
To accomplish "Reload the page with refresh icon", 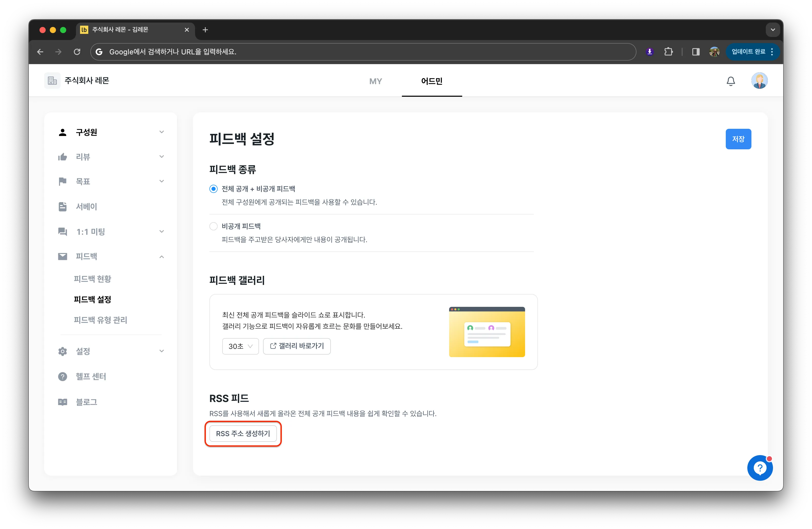I will click(77, 52).
